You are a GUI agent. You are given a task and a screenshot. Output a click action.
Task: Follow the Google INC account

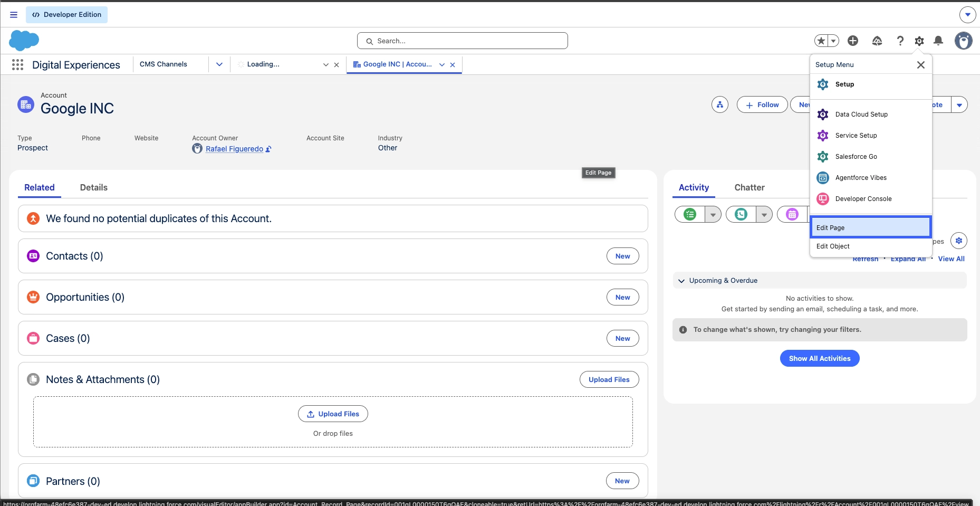762,104
